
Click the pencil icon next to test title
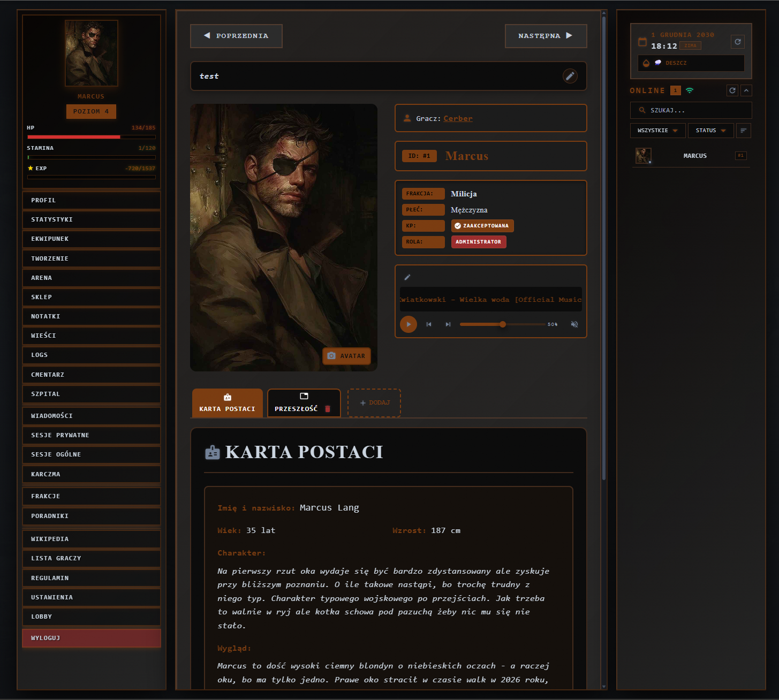(x=570, y=76)
